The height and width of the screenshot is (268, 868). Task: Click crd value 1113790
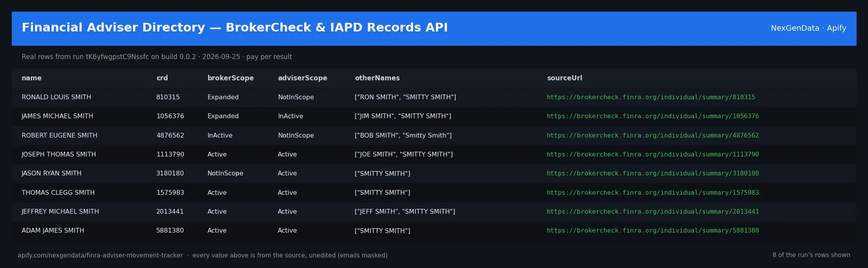pos(170,154)
